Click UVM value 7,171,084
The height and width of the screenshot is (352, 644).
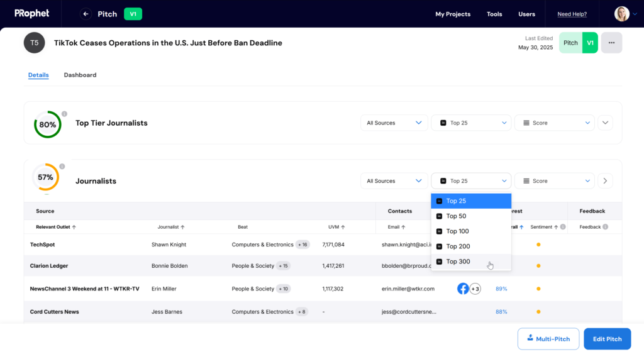coord(333,245)
